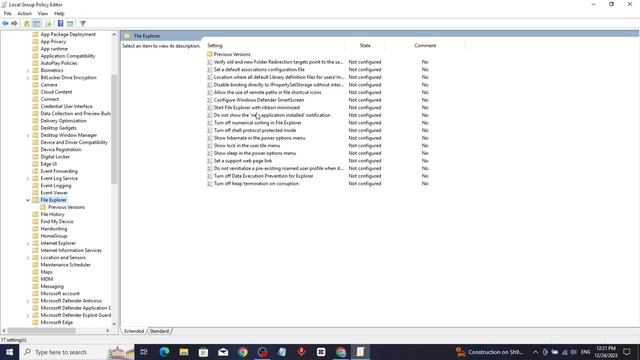Switch to the Extended tab
Image resolution: width=640 pixels, height=360 pixels.
[134, 331]
